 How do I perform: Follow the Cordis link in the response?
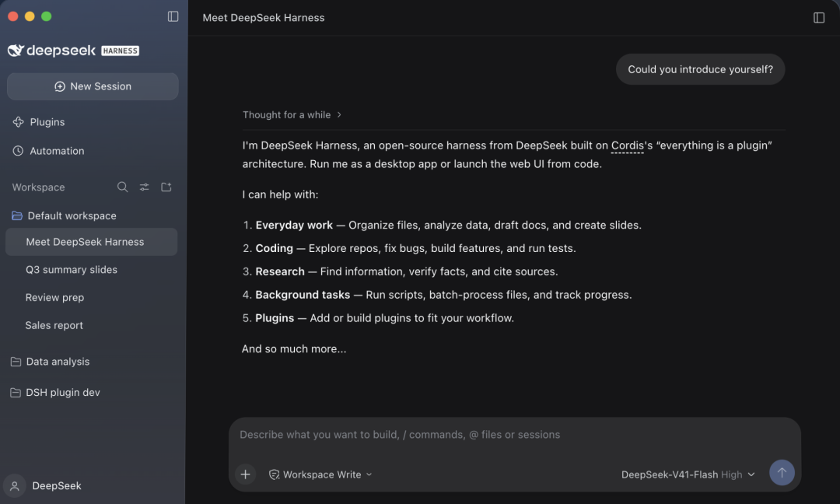click(x=628, y=145)
